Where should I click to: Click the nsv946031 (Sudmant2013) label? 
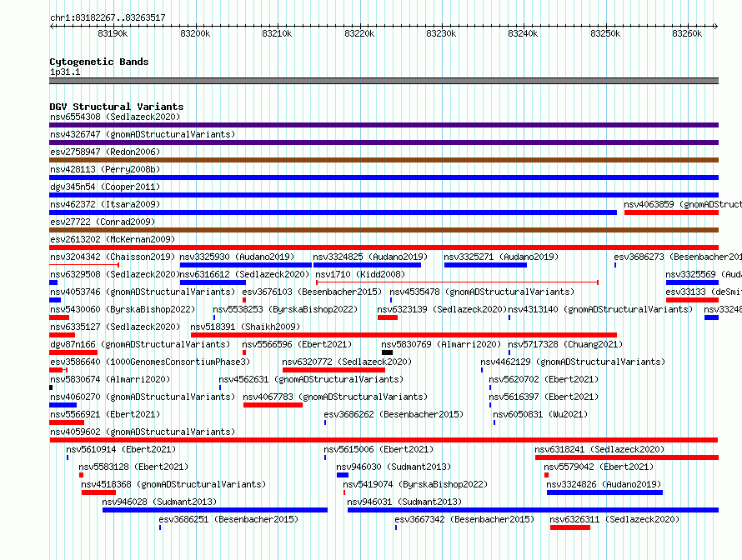[x=404, y=502]
